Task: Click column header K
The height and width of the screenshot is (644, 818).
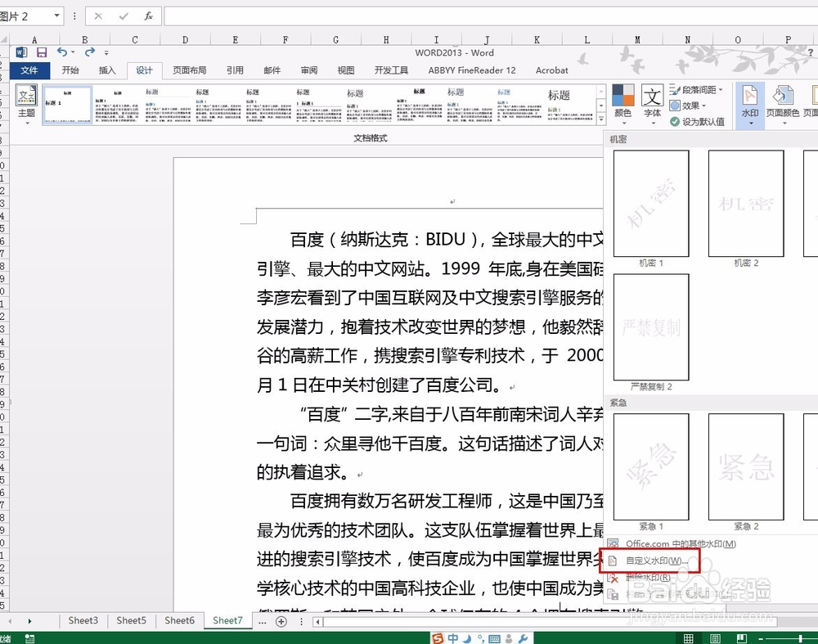Action: pos(537,39)
